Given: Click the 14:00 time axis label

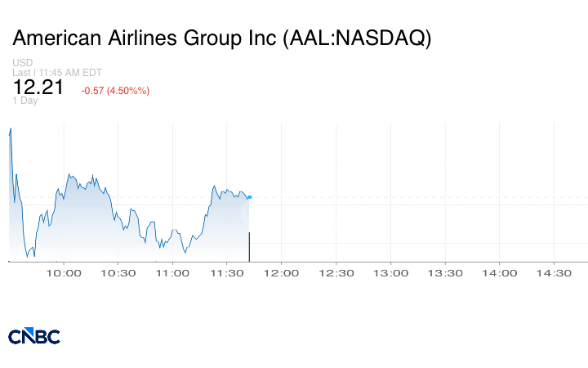Looking at the screenshot, I should [500, 272].
